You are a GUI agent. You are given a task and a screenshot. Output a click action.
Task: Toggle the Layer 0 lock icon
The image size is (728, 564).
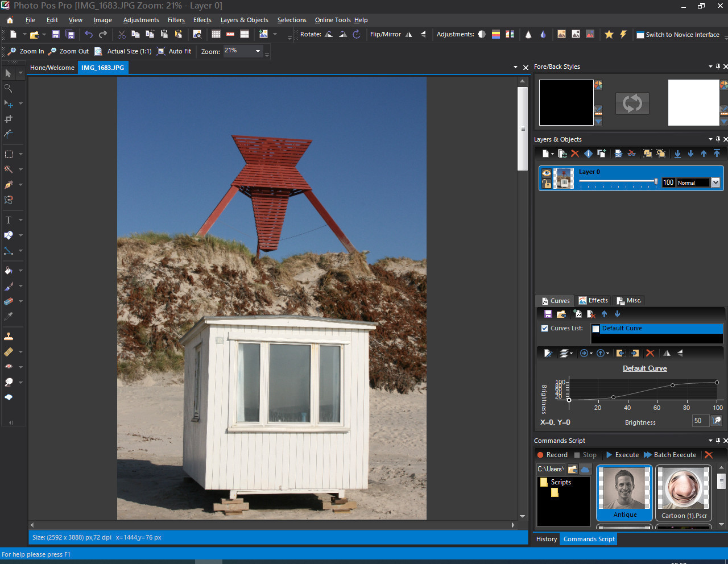pos(547,184)
